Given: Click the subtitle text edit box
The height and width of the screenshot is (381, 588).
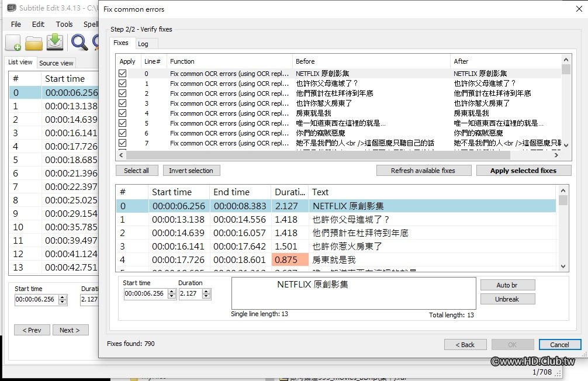Looking at the screenshot, I should (354, 293).
